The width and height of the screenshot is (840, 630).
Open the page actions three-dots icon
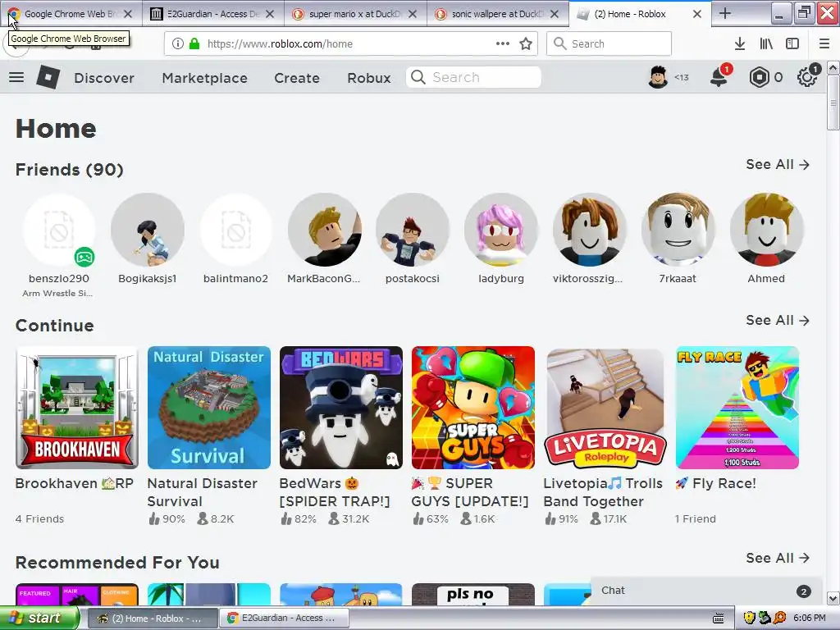click(503, 44)
